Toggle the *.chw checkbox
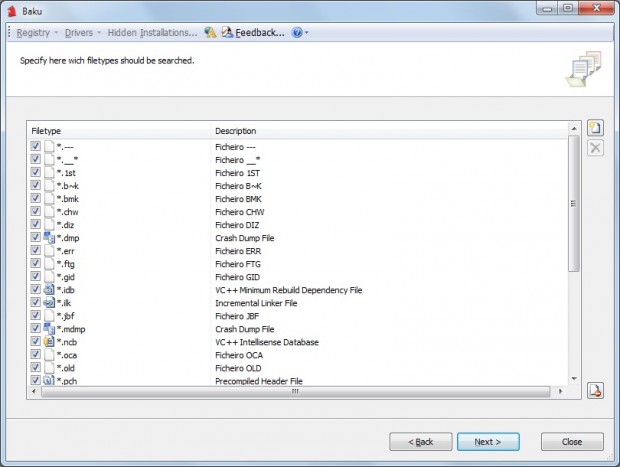Viewport: 620px width, 467px height. tap(36, 212)
